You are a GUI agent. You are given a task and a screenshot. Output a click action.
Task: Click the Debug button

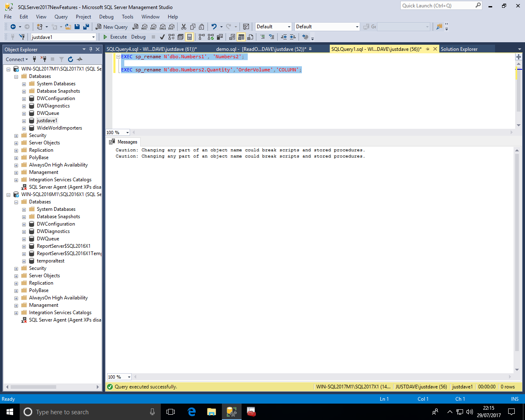[138, 37]
